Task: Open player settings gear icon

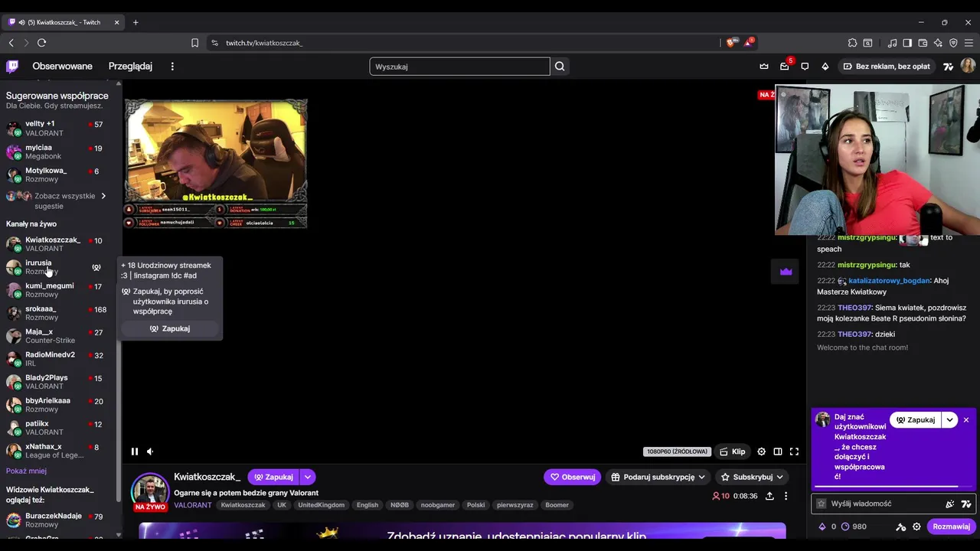Action: 761,452
